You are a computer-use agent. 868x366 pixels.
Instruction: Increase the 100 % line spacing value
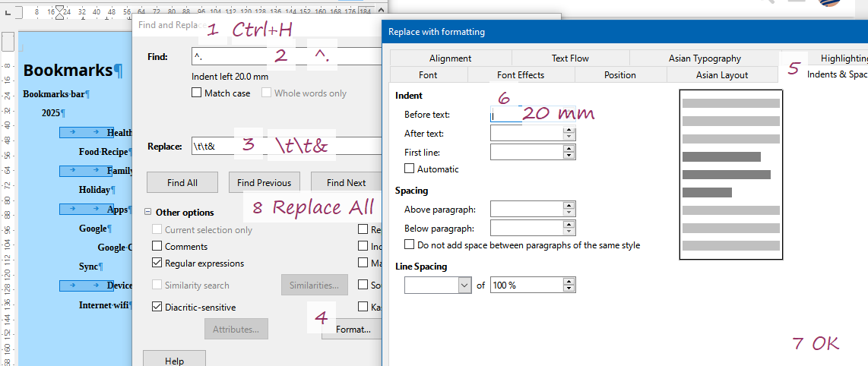point(569,282)
